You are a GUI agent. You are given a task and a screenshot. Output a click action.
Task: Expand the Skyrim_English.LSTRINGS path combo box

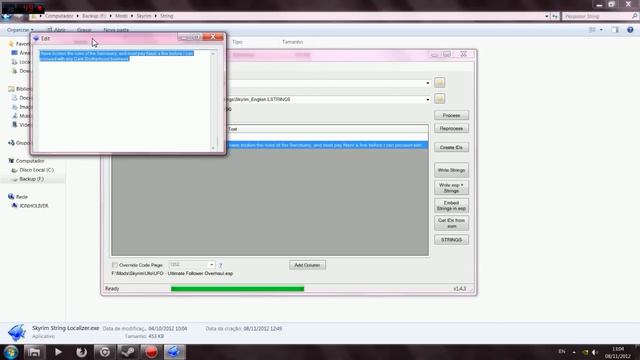(427, 100)
